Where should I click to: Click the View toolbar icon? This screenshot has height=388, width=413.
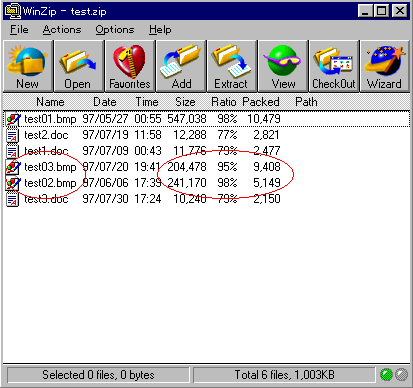point(283,66)
